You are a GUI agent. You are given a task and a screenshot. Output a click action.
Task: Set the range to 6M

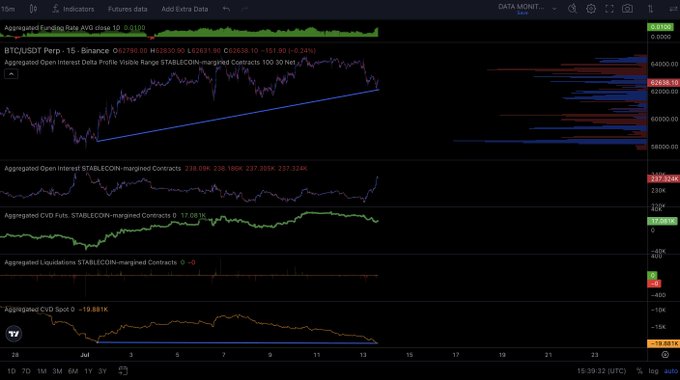click(x=73, y=371)
